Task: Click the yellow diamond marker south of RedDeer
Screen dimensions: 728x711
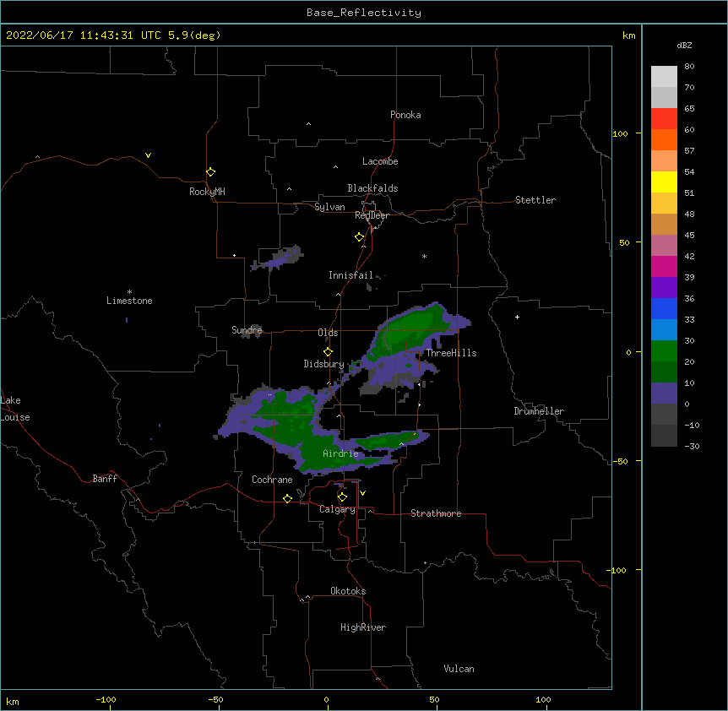Action: tap(359, 237)
